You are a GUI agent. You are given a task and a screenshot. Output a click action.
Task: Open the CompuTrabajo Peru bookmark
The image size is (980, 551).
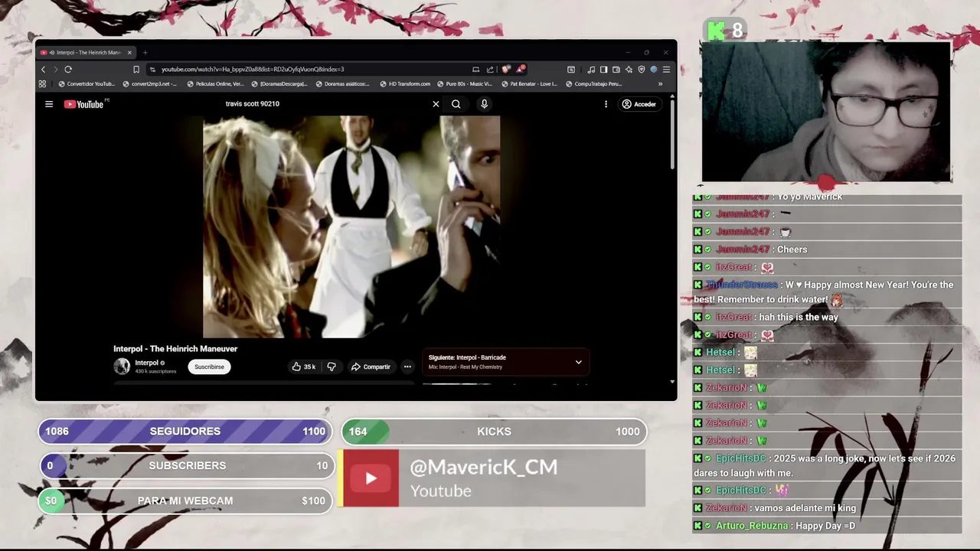593,84
